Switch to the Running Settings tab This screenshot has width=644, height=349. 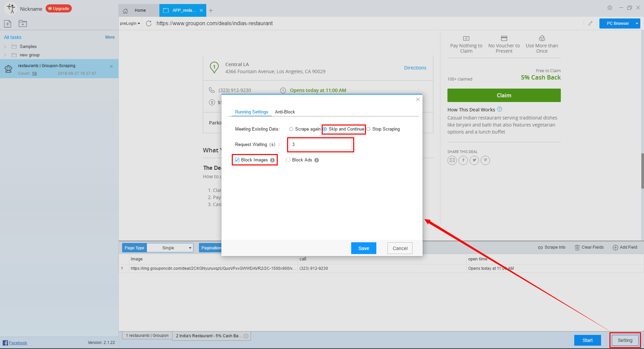(252, 112)
